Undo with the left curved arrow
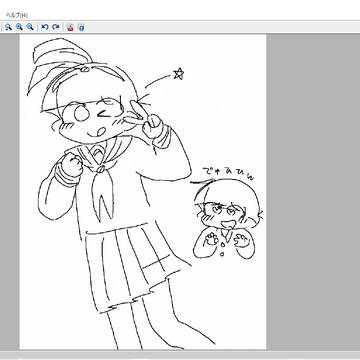Viewport: 360px width, 360px height. pos(45,27)
